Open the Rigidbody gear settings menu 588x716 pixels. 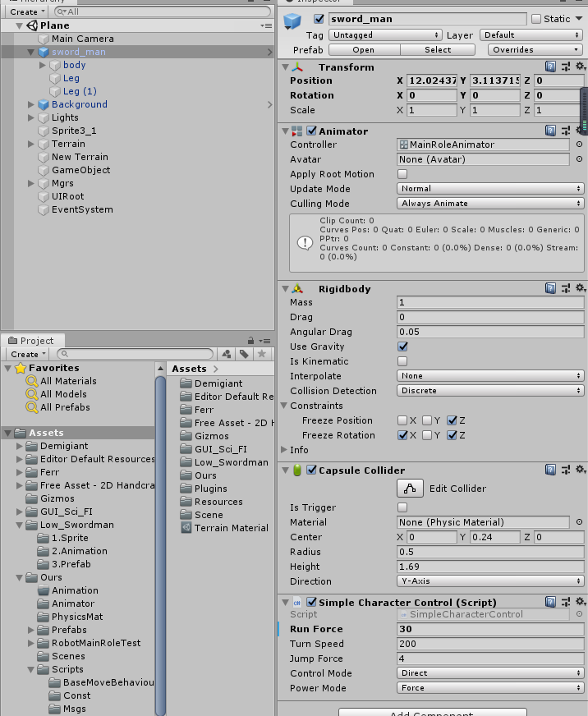coord(581,288)
